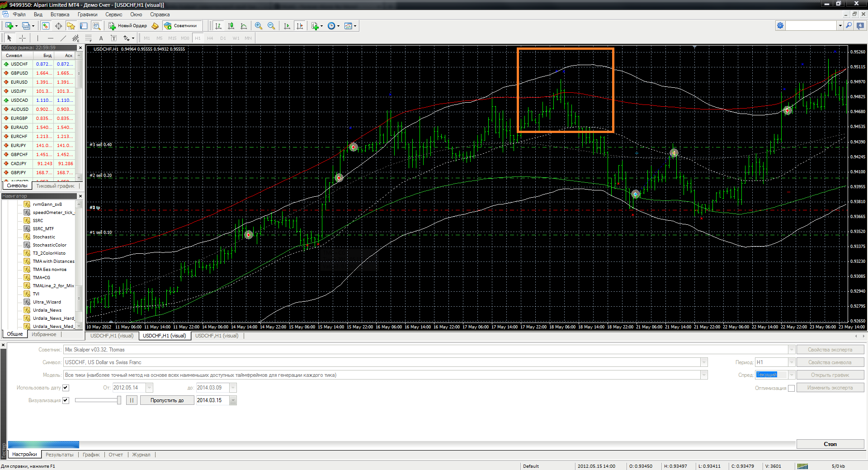Switch chart to line chart icon
Image resolution: width=868 pixels, height=470 pixels.
(244, 26)
